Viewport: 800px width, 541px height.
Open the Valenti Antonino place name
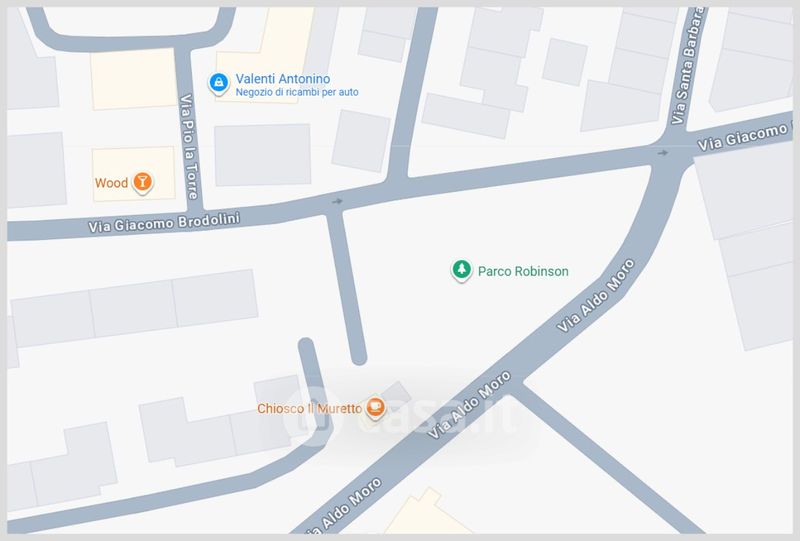[283, 79]
